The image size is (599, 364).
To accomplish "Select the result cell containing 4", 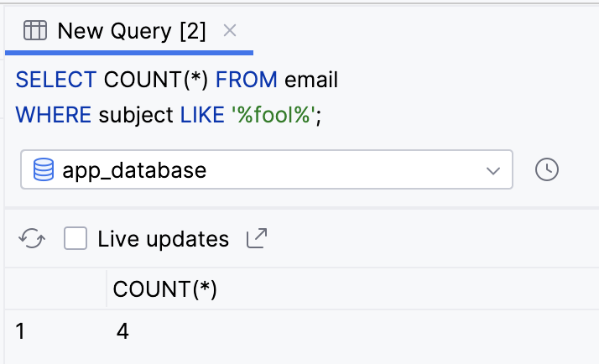I will point(122,331).
